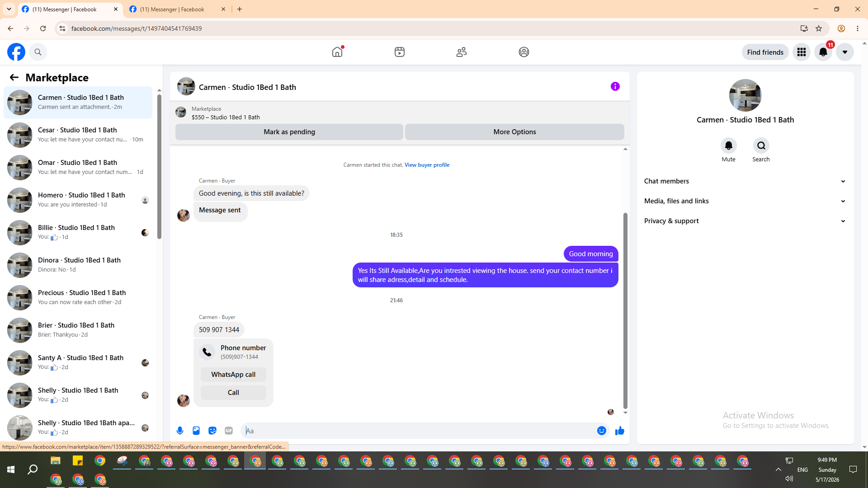
Task: Search in conversation icon in right panel
Action: point(761,145)
